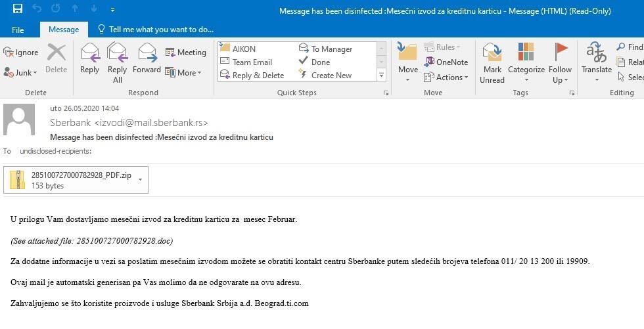
Task: Mark with the Done quick step
Action: point(315,62)
